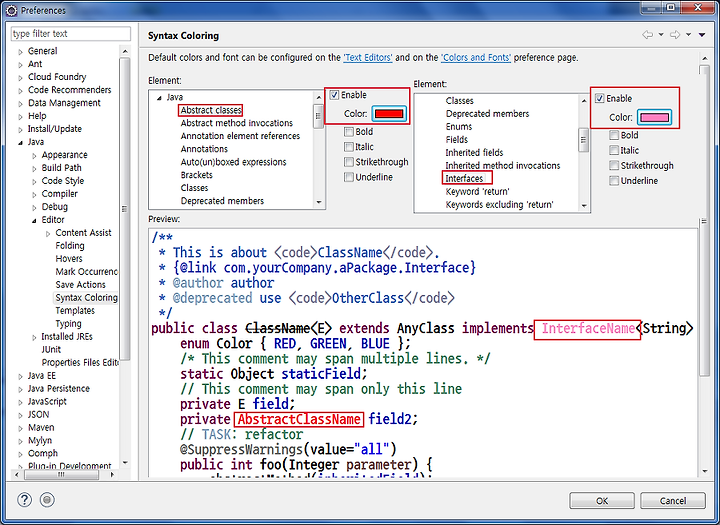This screenshot has width=720, height=525.
Task: Expand the Data Management node
Action: point(20,104)
